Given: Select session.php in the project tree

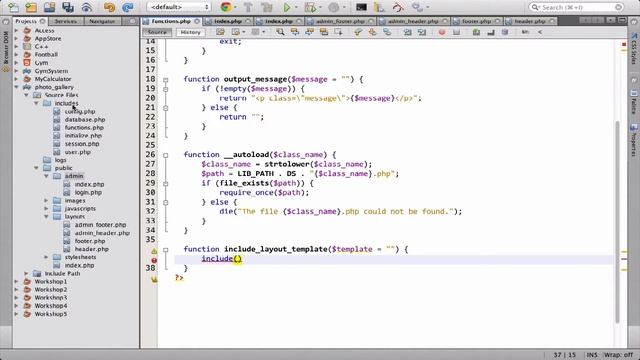Looking at the screenshot, I should 82,144.
